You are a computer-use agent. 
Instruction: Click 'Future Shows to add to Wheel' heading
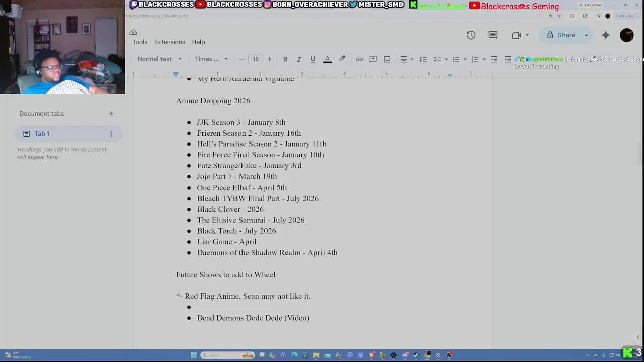pyautogui.click(x=225, y=275)
